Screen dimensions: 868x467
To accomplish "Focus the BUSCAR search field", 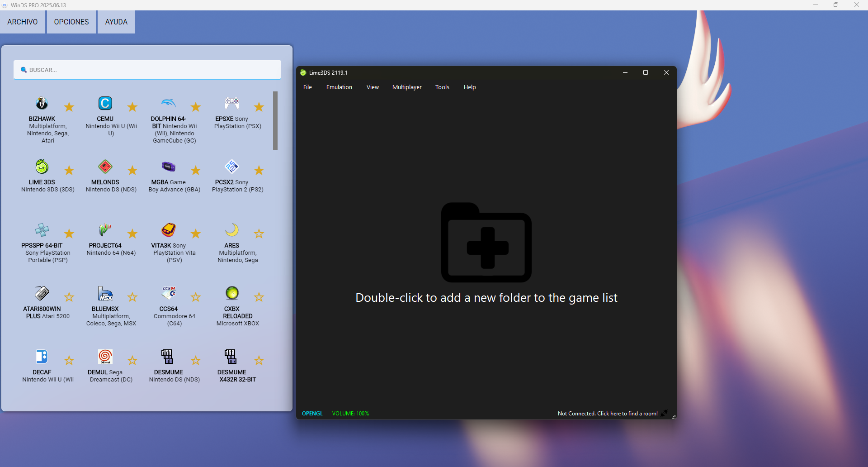I will point(147,70).
